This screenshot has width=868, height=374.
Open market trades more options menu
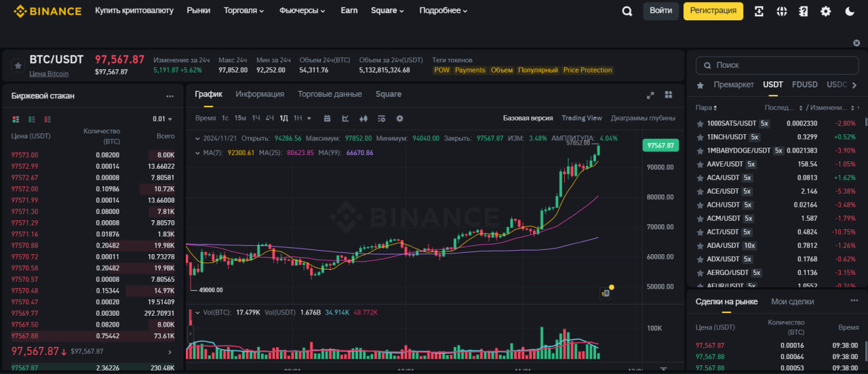(x=854, y=301)
